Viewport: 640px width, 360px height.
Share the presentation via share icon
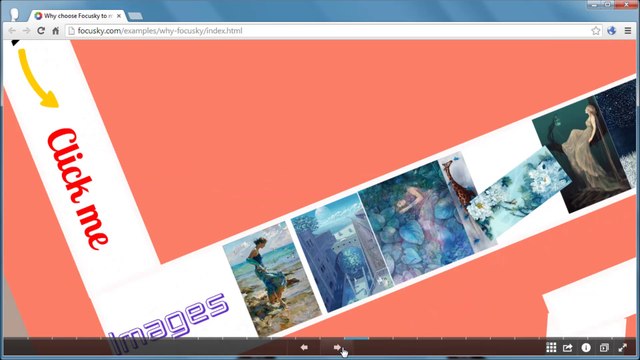pyautogui.click(x=568, y=348)
